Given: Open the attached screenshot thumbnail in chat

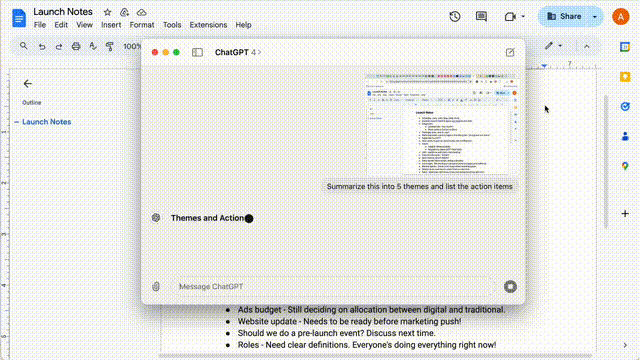Looking at the screenshot, I should (442, 125).
